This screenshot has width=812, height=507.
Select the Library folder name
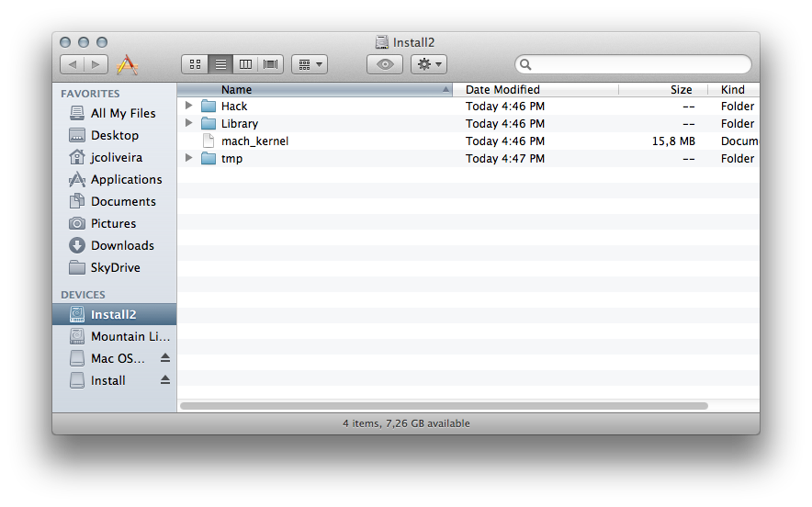[x=239, y=124]
